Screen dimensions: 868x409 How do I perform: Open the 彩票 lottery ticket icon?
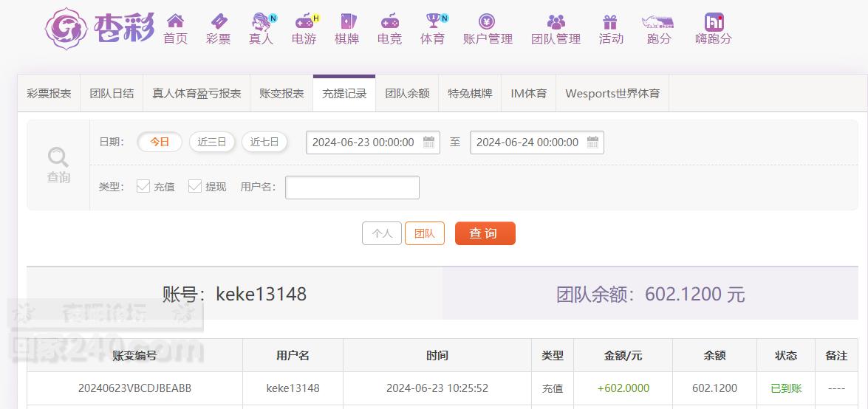pos(219,21)
